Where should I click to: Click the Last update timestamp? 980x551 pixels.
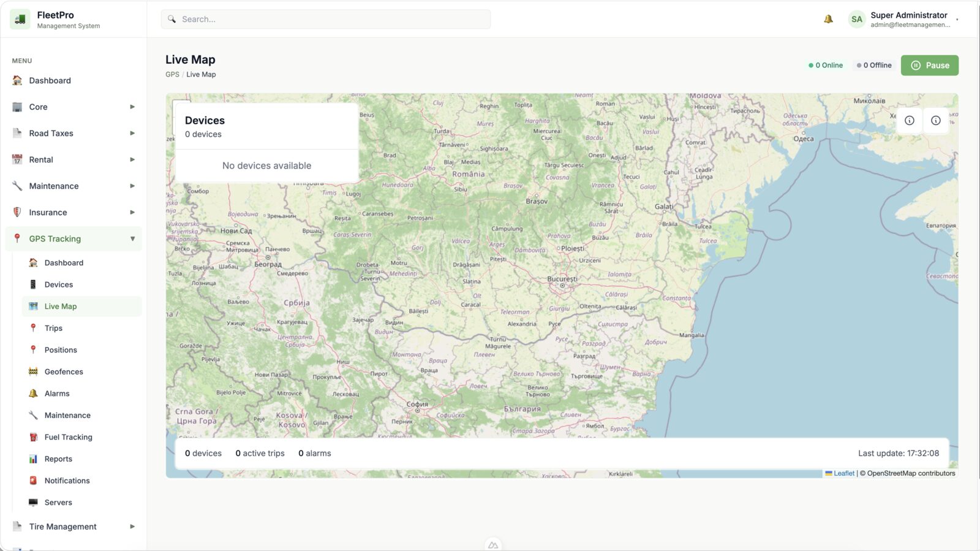click(x=899, y=454)
